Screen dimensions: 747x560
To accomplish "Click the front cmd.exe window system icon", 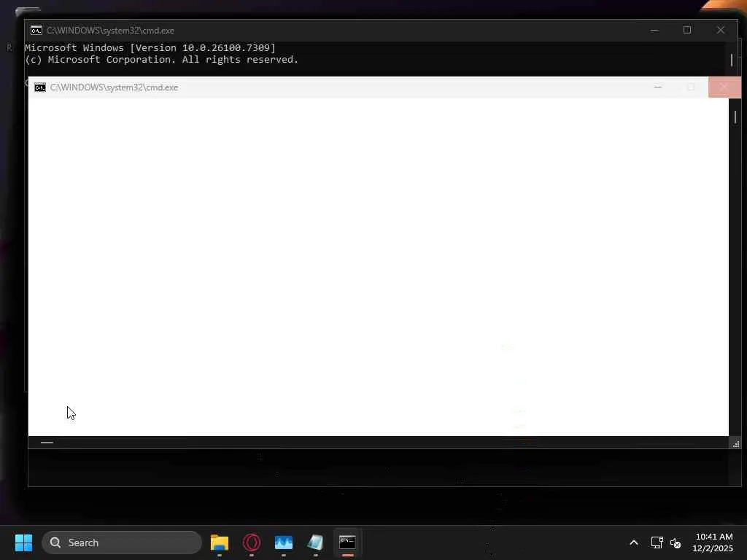I will (40, 87).
